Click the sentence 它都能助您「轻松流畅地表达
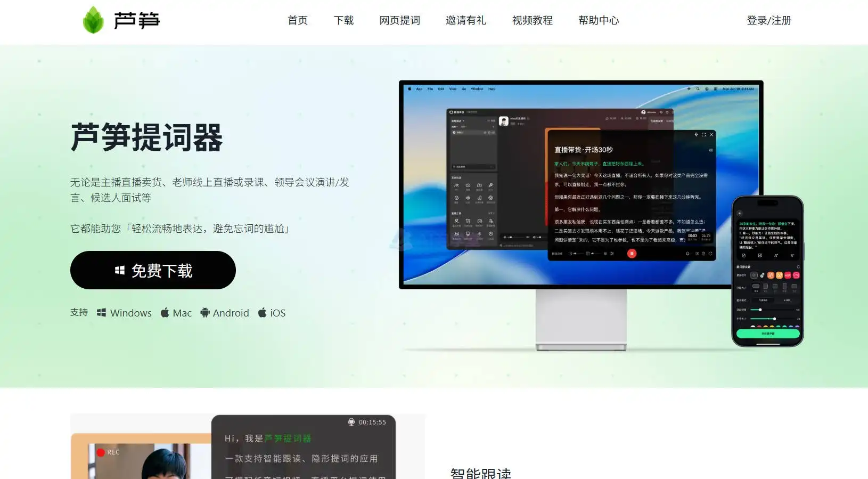 pos(181,229)
